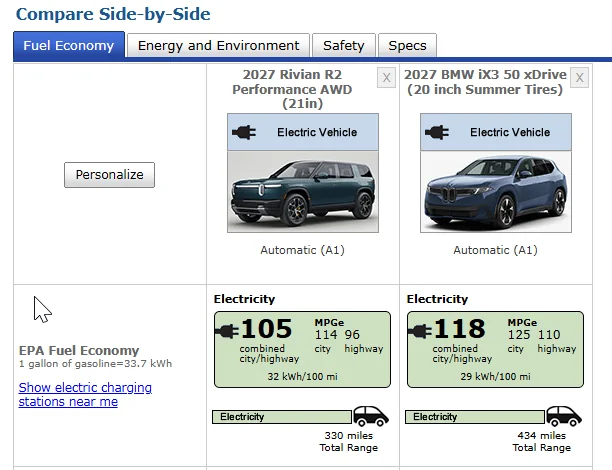Open the Specs tab
This screenshot has height=470, width=612.
407,45
